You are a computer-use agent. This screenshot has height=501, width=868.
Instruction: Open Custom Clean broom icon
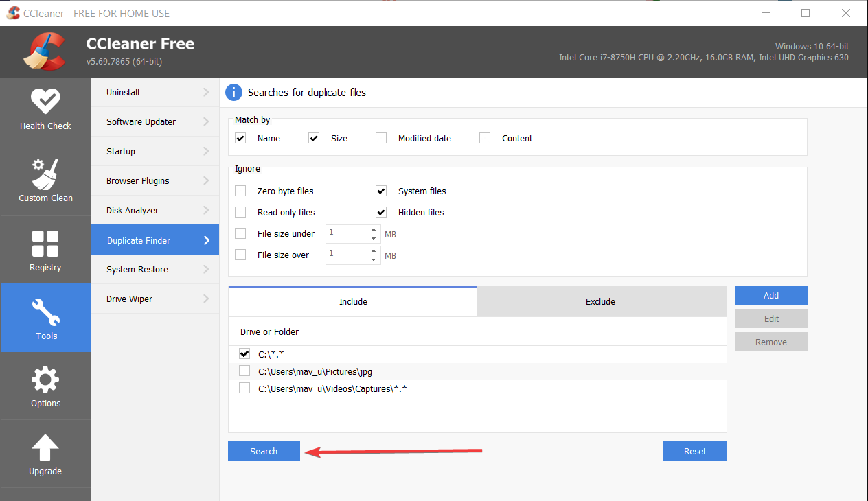[x=45, y=174]
